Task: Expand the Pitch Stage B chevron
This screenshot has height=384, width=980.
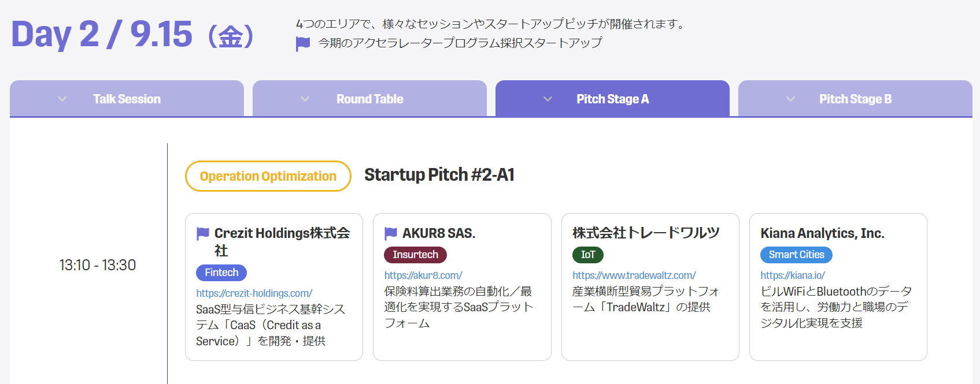Action: [x=790, y=99]
